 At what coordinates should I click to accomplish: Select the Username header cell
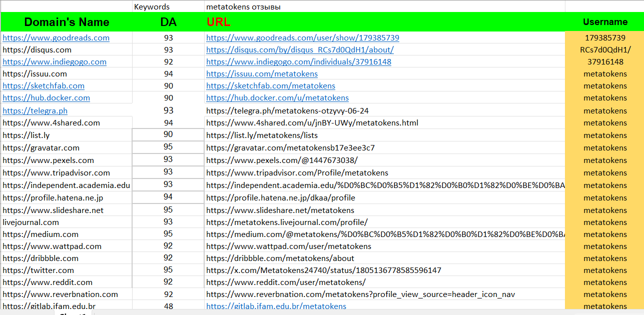pos(604,22)
